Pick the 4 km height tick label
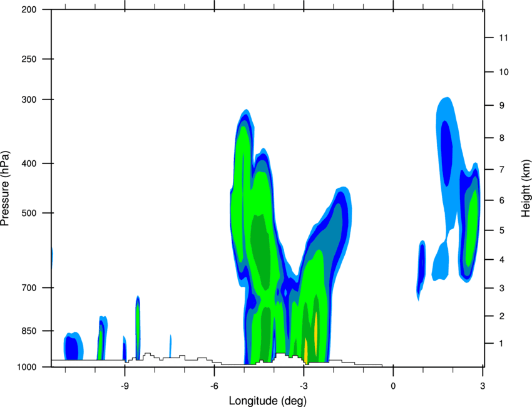Viewport: 532px width, 407px height. click(501, 260)
